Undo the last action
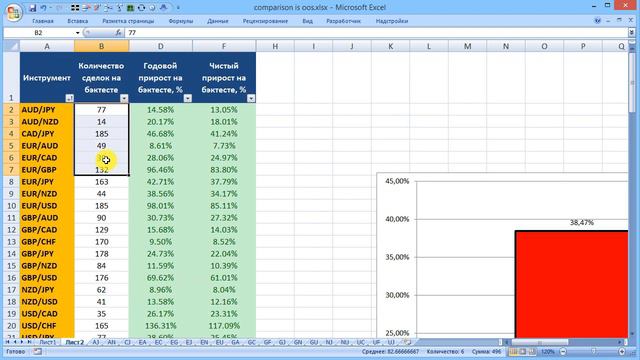Image resolution: width=640 pixels, height=360 pixels. click(43, 8)
